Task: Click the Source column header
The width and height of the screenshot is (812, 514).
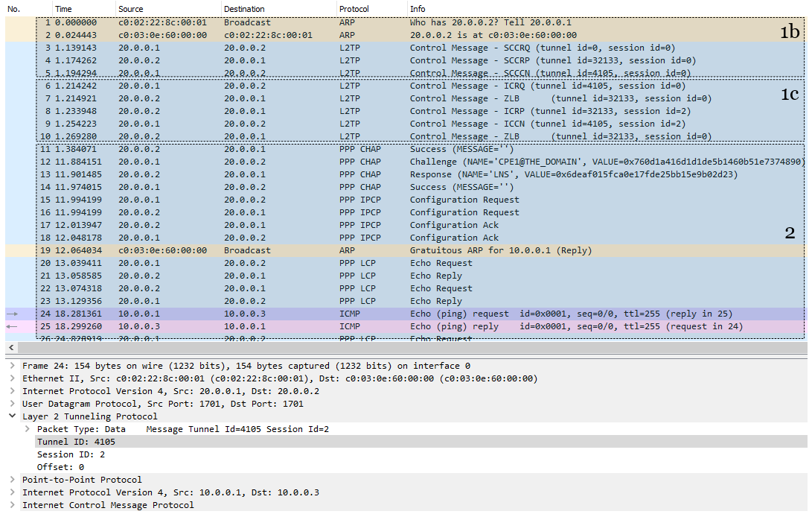Action: [x=167, y=9]
